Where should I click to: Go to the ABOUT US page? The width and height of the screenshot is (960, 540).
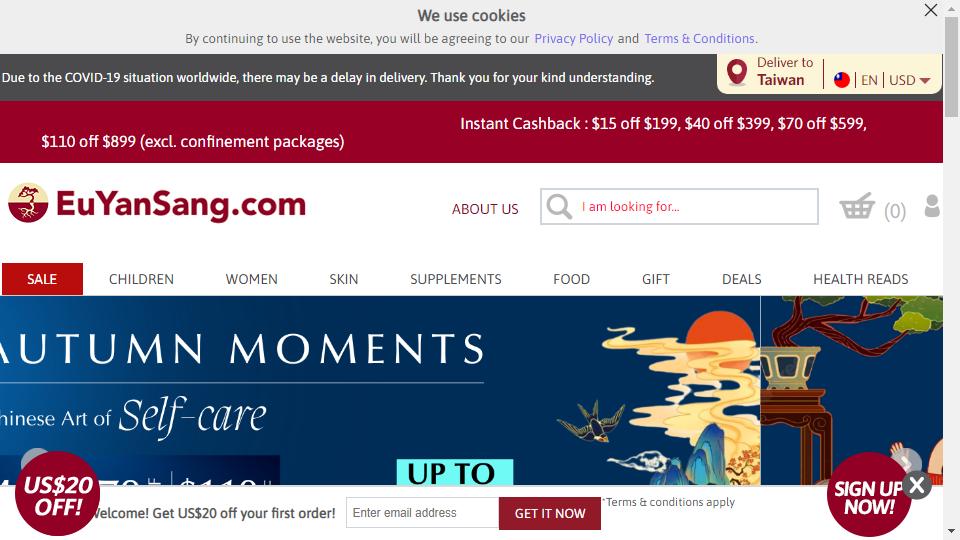coord(485,209)
